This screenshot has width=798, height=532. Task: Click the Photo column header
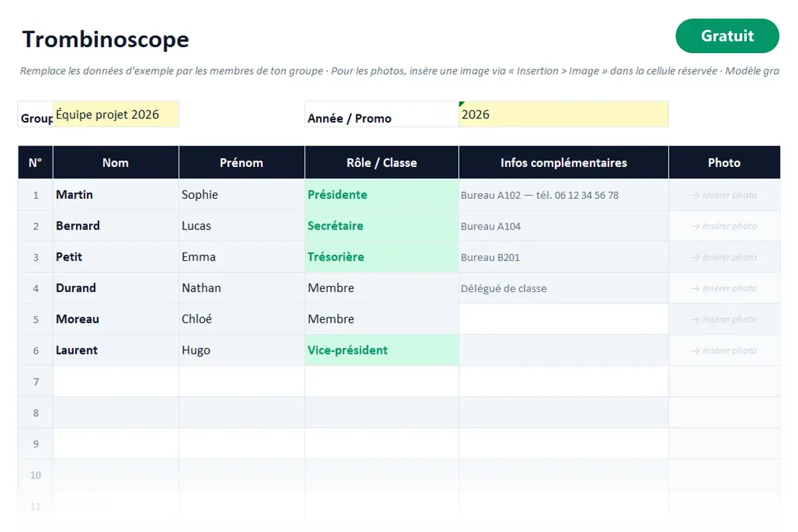click(724, 163)
